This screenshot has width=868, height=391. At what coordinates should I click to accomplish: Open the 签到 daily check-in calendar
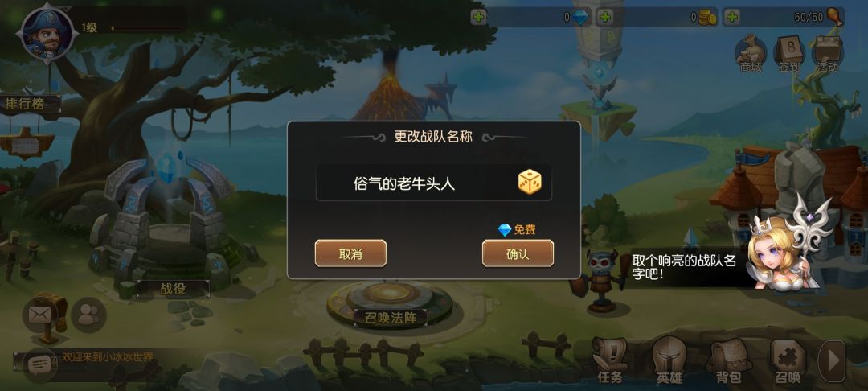[x=789, y=54]
